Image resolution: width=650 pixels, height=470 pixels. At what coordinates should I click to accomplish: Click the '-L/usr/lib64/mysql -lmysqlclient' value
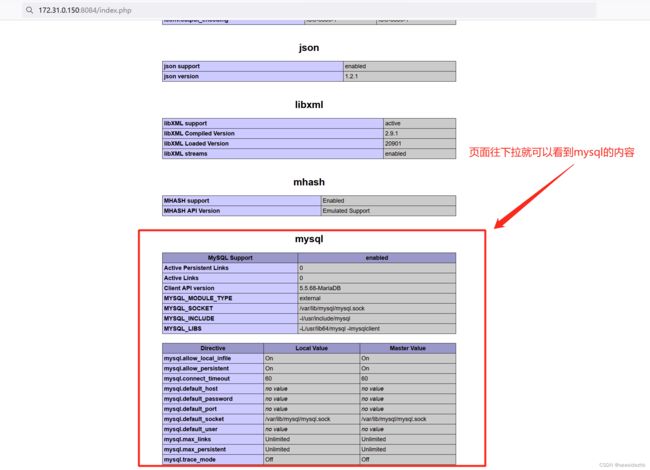point(376,329)
